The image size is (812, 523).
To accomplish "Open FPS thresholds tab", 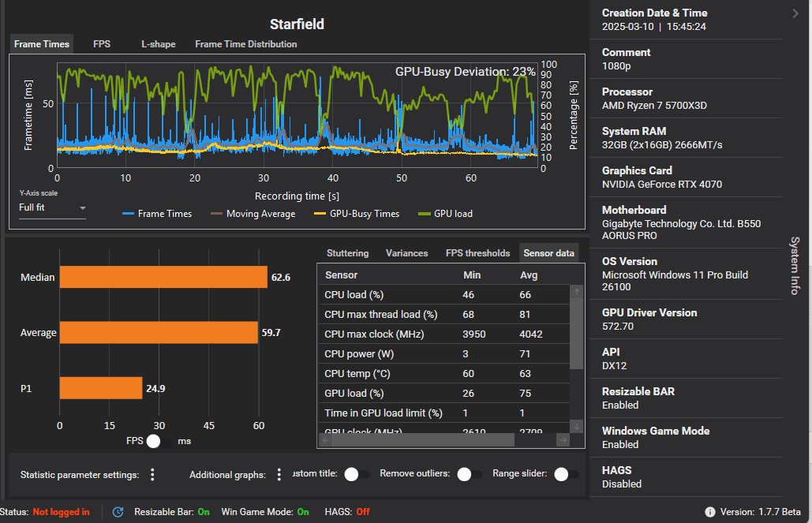I will [x=477, y=253].
